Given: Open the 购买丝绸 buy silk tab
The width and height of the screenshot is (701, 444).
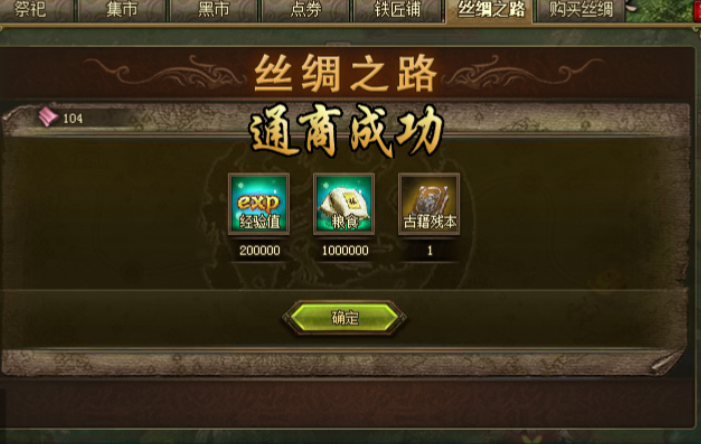Looking at the screenshot, I should 581,9.
